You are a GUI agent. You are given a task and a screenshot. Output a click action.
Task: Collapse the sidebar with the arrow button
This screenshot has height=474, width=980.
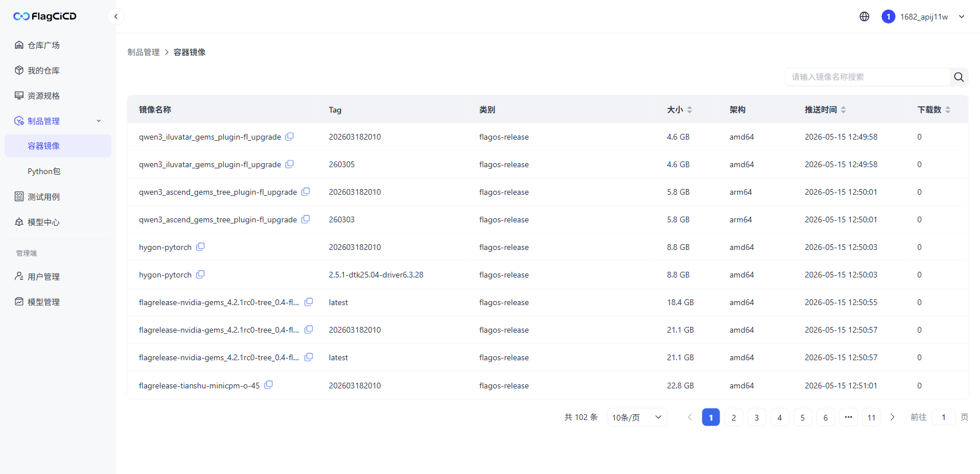pyautogui.click(x=116, y=17)
